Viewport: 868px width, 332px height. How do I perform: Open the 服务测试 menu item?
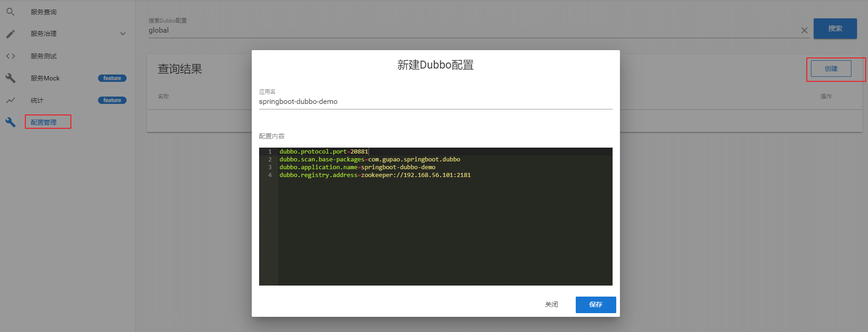(44, 56)
